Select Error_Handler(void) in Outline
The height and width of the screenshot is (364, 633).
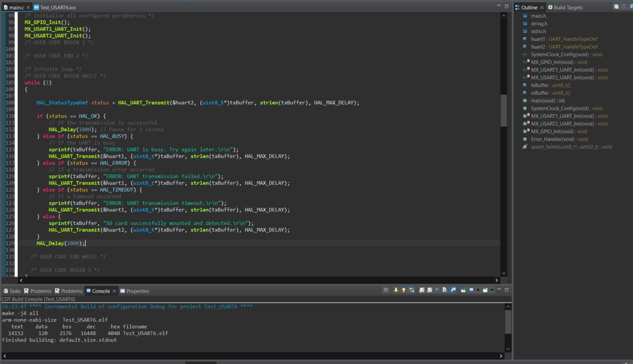(x=559, y=139)
